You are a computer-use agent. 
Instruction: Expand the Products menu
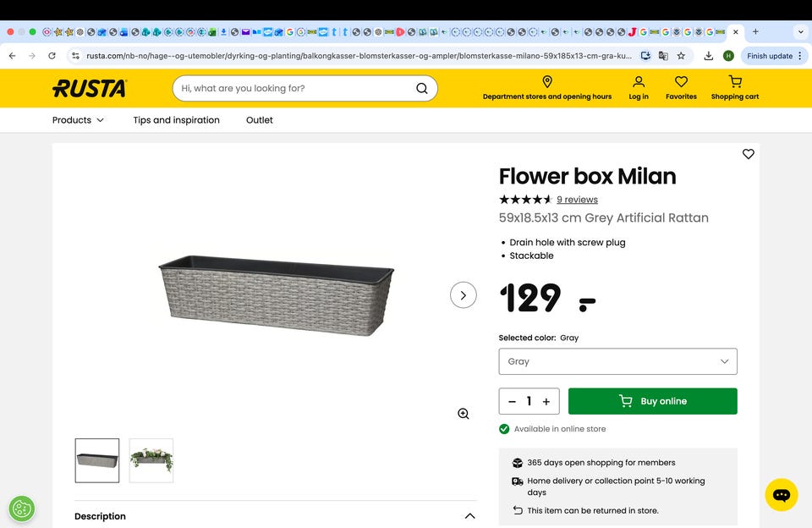(x=78, y=120)
